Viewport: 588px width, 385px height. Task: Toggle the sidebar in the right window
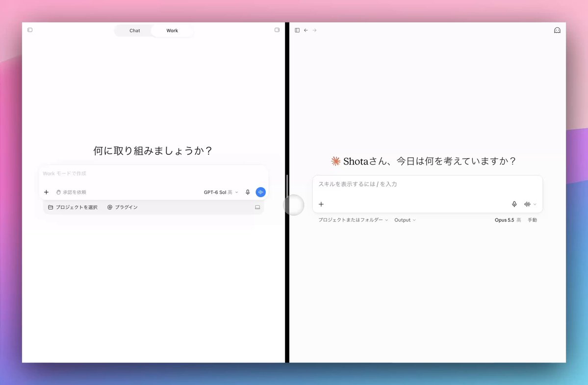[297, 30]
